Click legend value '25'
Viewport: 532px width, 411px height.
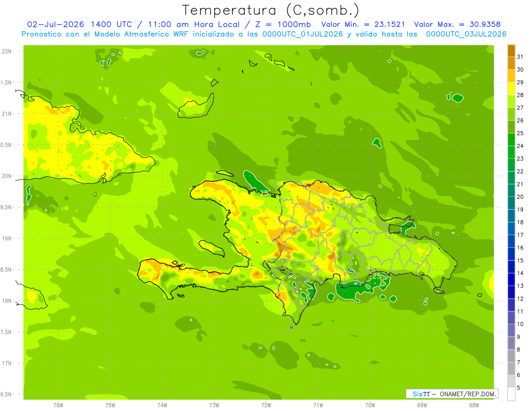point(520,133)
